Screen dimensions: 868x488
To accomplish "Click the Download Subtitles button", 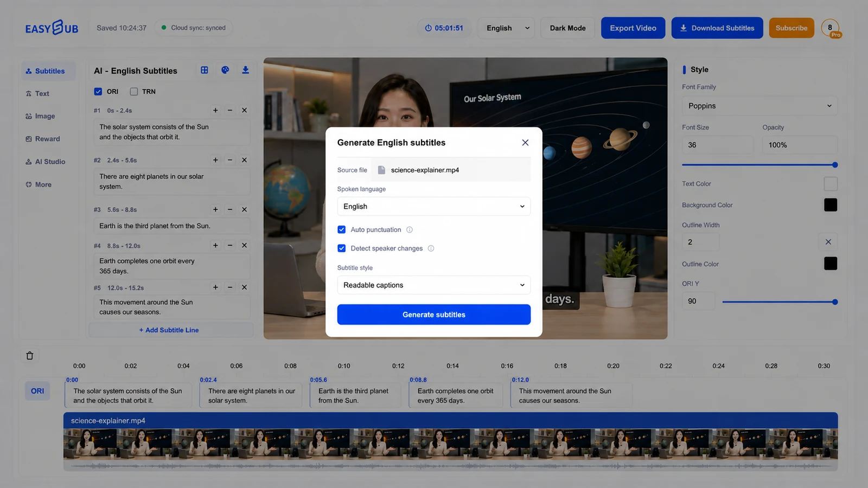I will [x=717, y=28].
